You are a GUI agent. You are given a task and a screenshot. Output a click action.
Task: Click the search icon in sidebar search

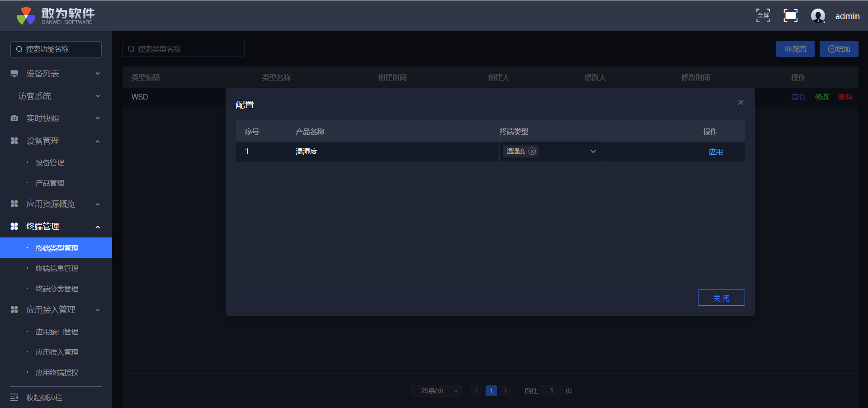point(19,49)
